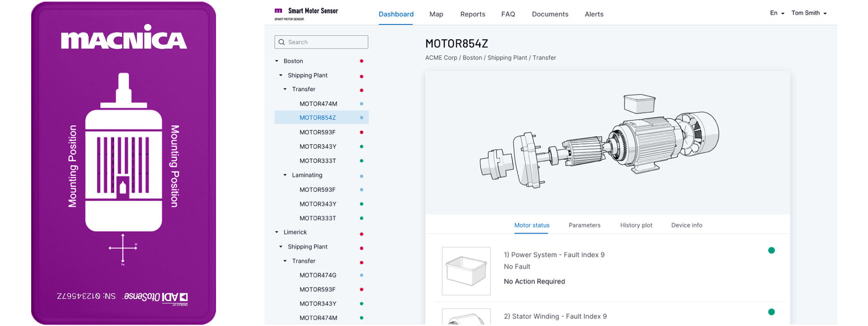
Task: Select MOTOR474G under Limerick Transfer
Action: [318, 275]
